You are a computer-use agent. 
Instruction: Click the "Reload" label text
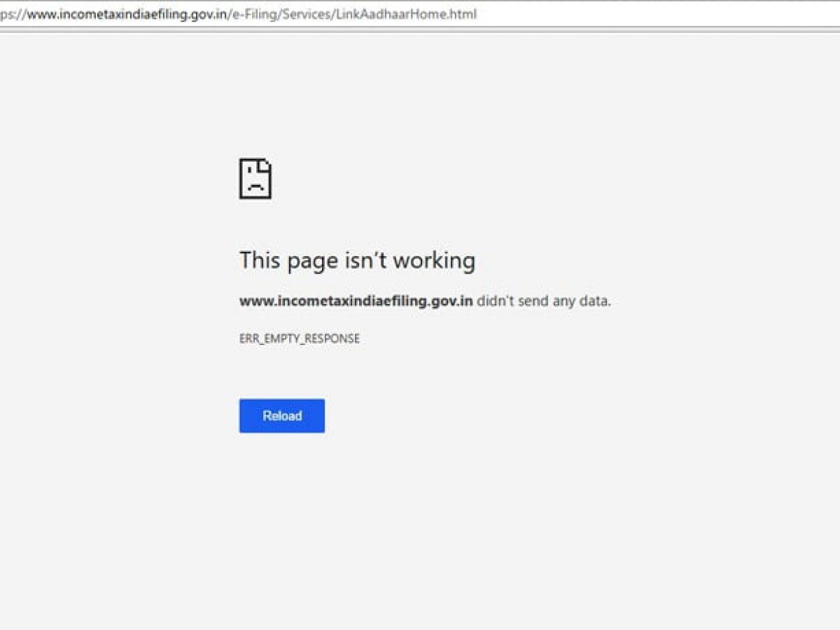(x=282, y=416)
